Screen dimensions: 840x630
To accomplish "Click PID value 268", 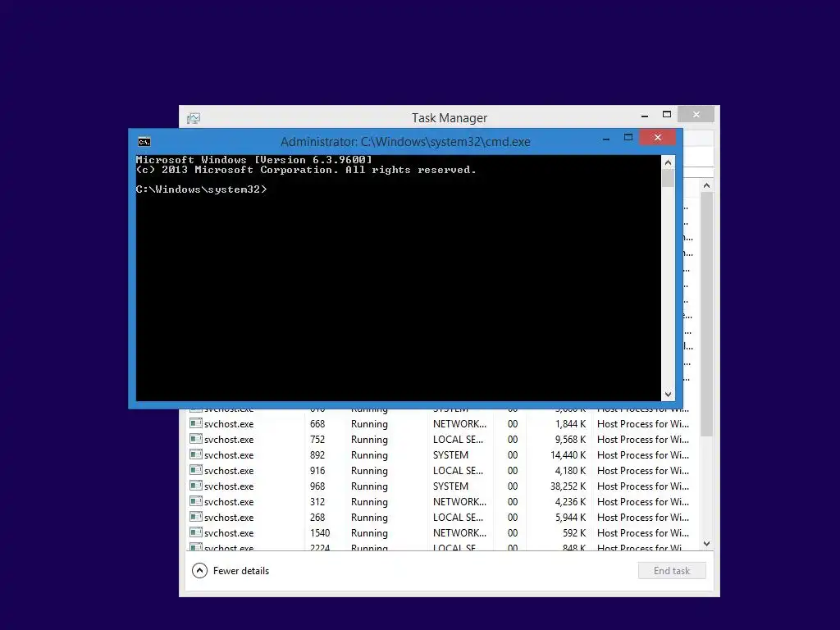I will pos(317,517).
